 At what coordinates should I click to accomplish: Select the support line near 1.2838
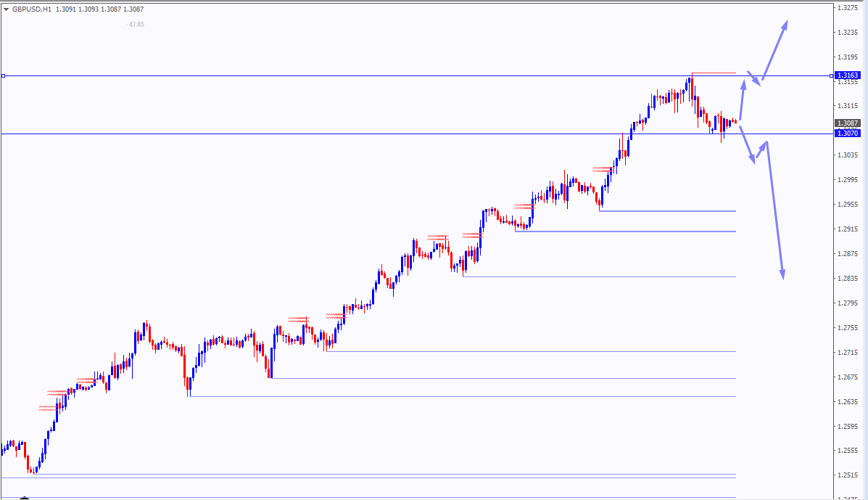click(600, 276)
